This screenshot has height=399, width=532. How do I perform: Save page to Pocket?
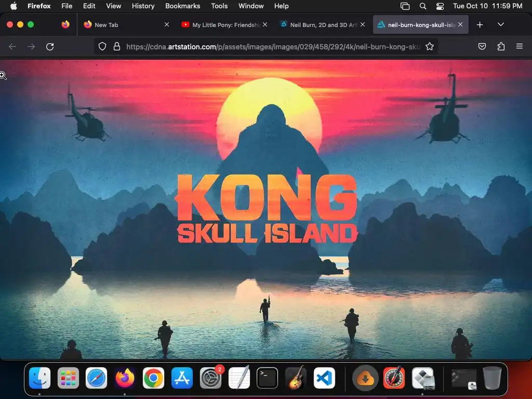pos(482,46)
